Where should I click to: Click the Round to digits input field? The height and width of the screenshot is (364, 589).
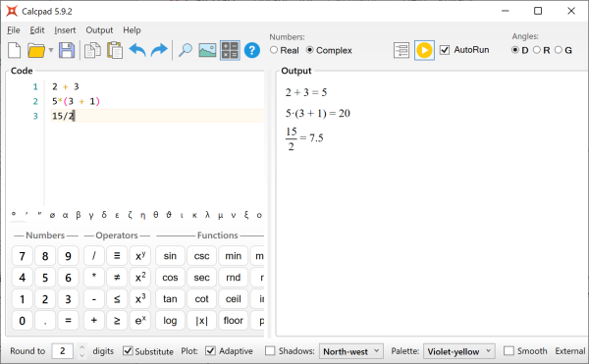point(63,351)
